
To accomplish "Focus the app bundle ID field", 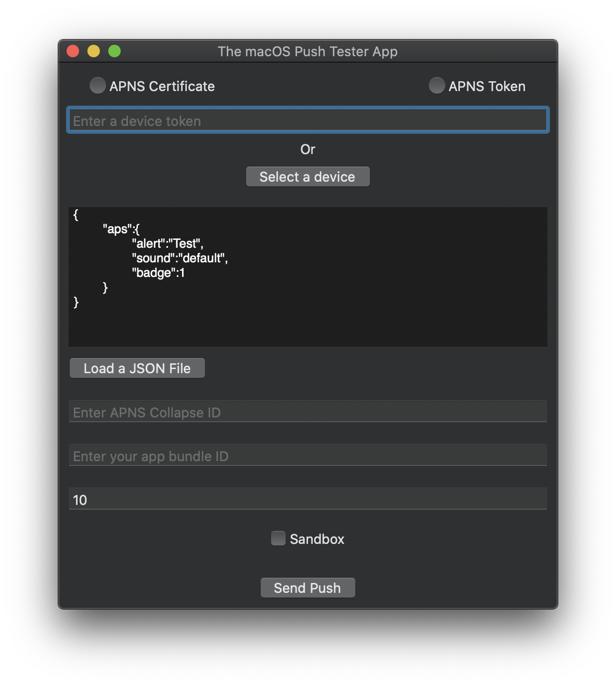I will [308, 455].
